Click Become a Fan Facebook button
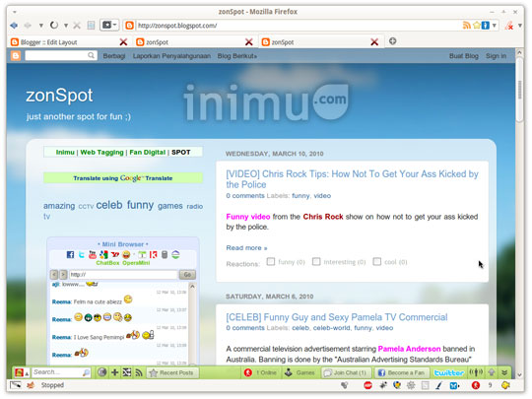 pos(402,372)
